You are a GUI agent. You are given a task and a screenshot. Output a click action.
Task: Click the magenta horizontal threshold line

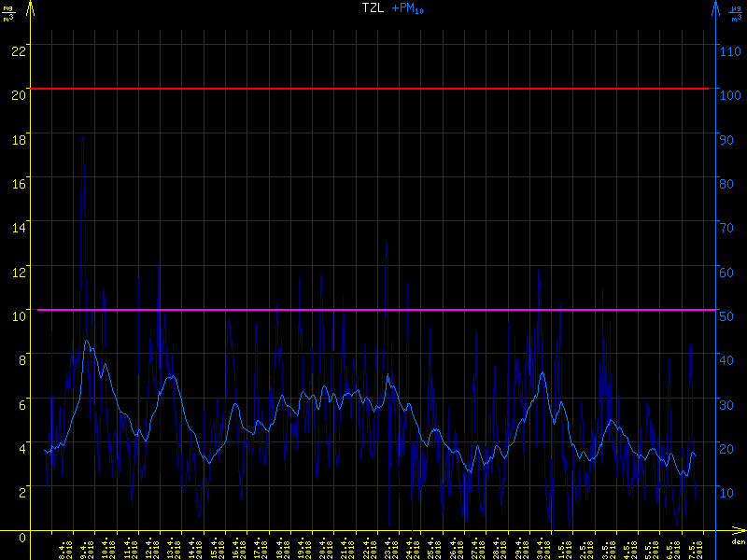pos(373,310)
